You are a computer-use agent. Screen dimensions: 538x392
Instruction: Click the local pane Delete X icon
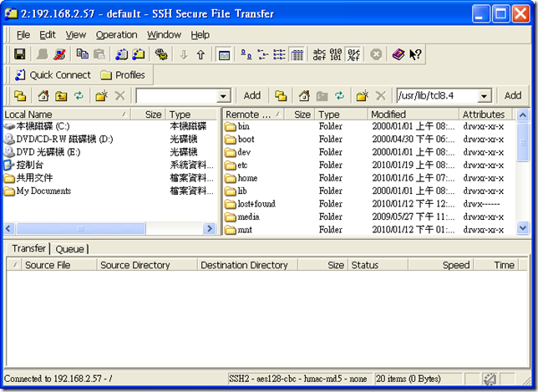(x=119, y=96)
